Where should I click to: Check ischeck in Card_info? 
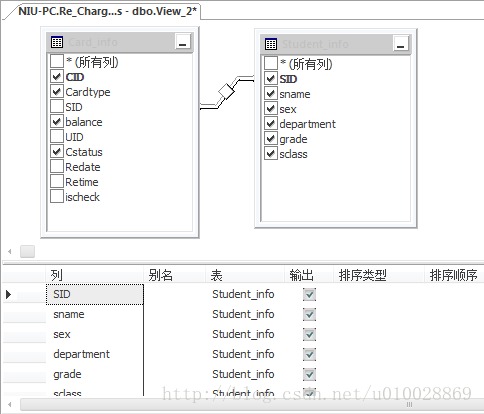point(57,197)
